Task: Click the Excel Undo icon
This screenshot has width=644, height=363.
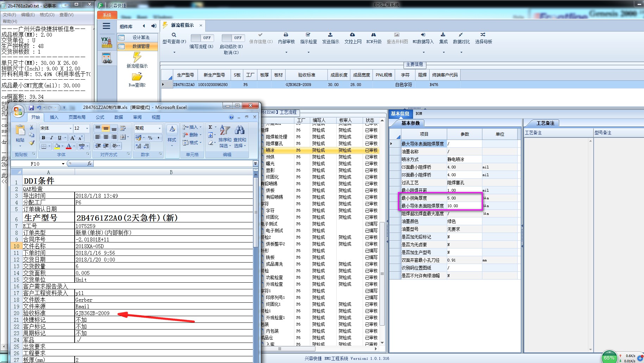Action: (x=39, y=107)
